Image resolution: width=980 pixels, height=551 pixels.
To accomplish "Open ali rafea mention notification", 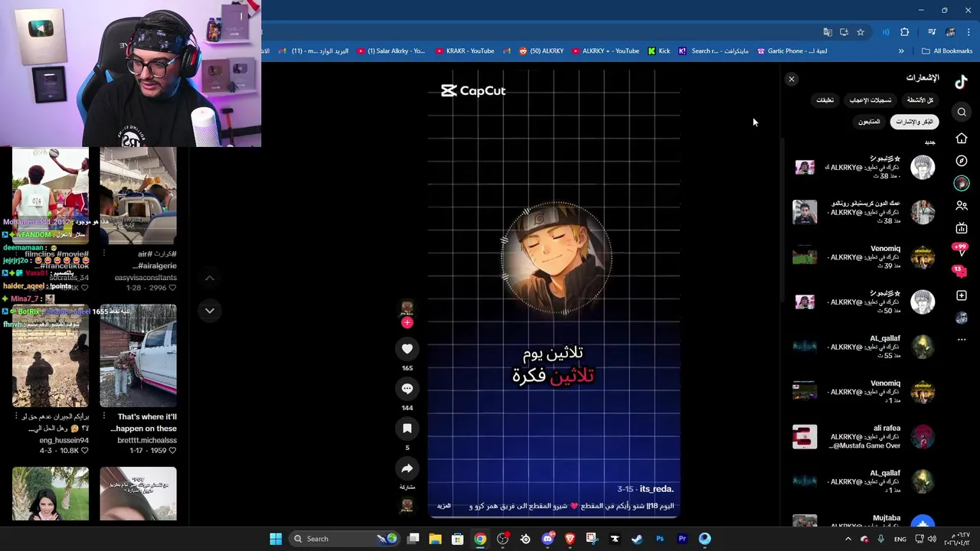I will 864,437.
